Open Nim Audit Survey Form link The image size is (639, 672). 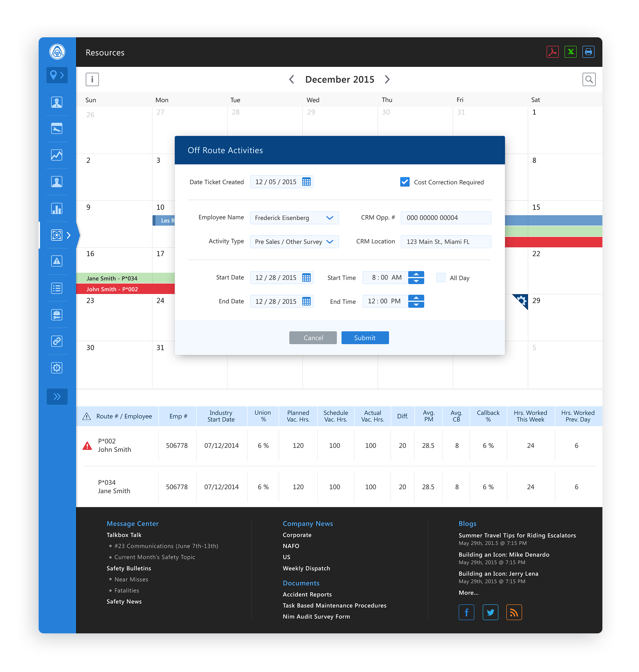click(316, 616)
